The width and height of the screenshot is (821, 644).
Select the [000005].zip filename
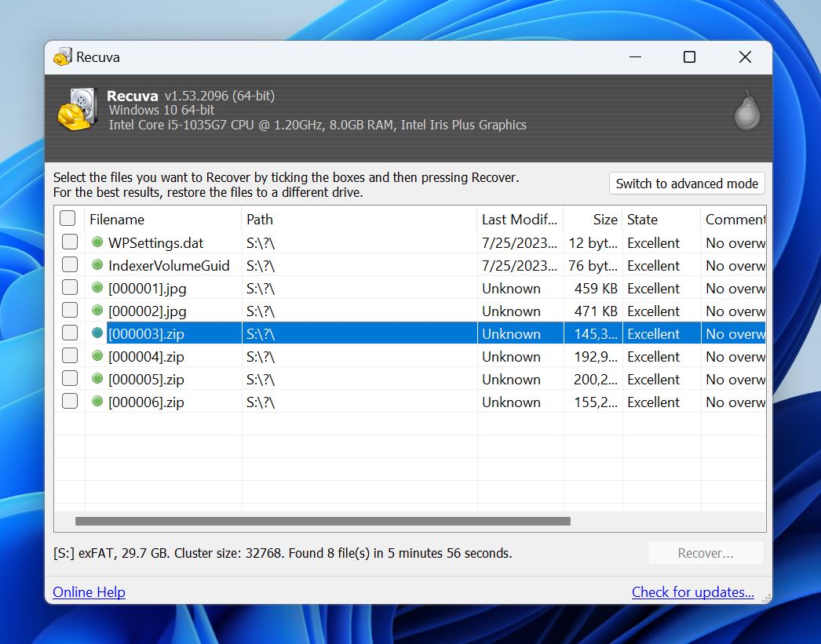[x=146, y=380]
